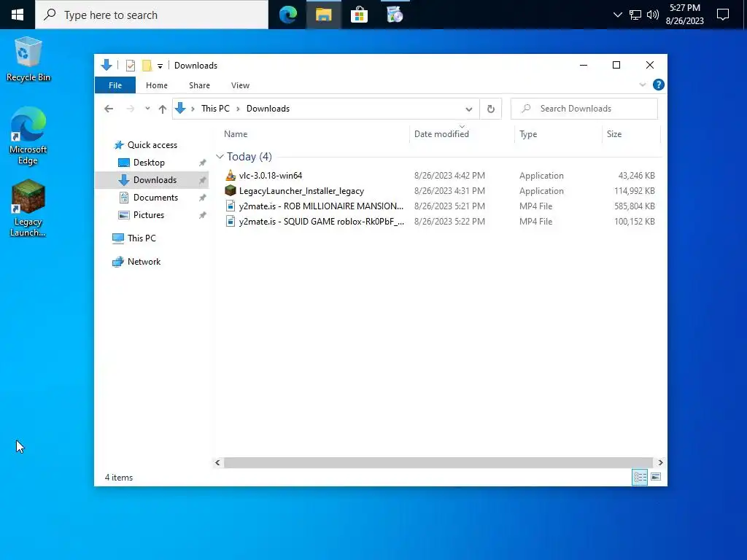Click the VLC cone file icon
The width and height of the screenshot is (747, 560).
231,175
